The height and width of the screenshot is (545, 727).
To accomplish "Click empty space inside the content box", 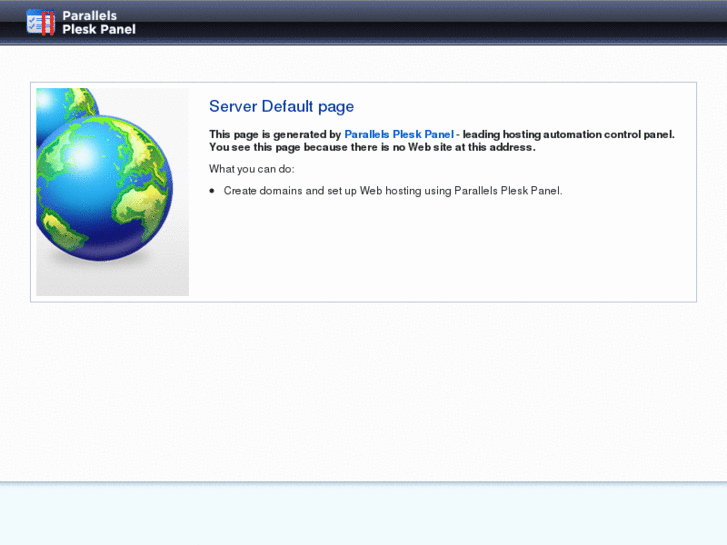I will [x=450, y=250].
